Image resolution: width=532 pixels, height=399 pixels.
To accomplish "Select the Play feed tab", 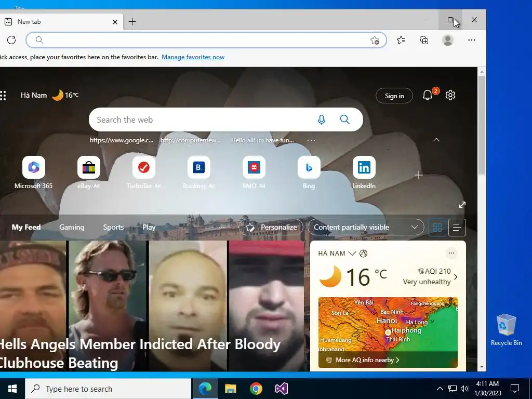I will coord(149,228).
